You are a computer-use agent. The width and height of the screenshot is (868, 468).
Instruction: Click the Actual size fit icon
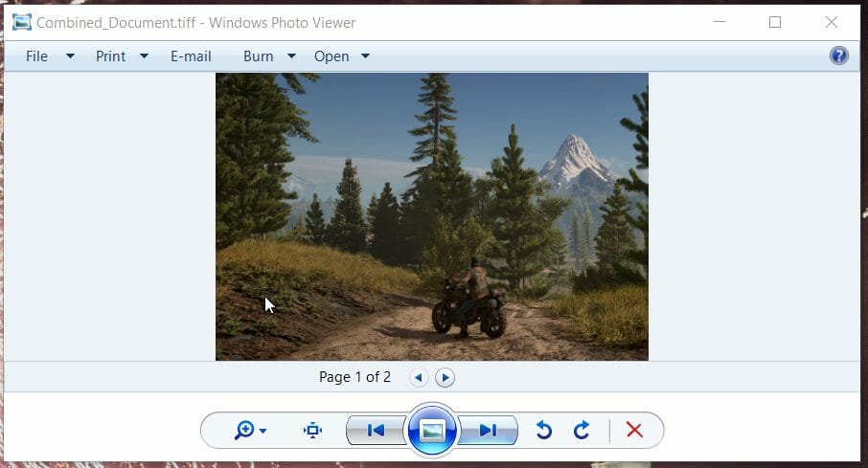[x=312, y=430]
